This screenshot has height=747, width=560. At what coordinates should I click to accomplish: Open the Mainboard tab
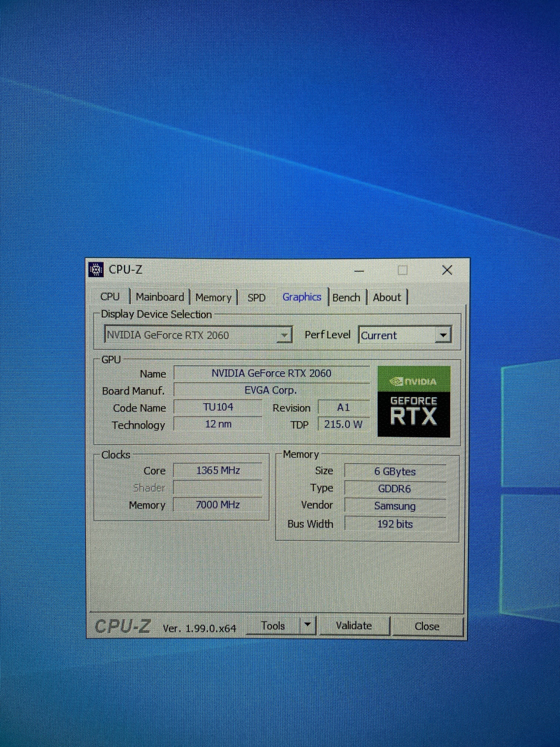coord(160,297)
